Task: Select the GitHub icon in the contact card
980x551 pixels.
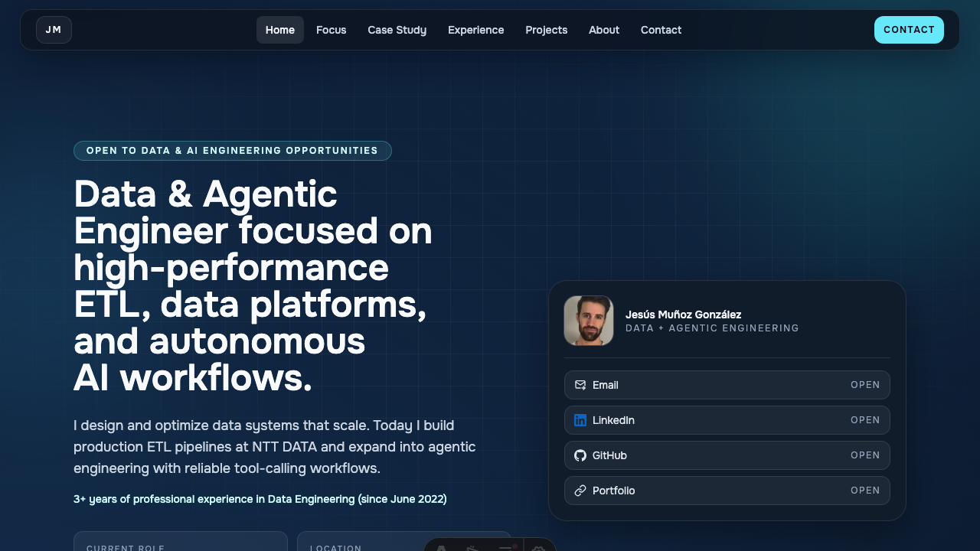Action: click(580, 455)
